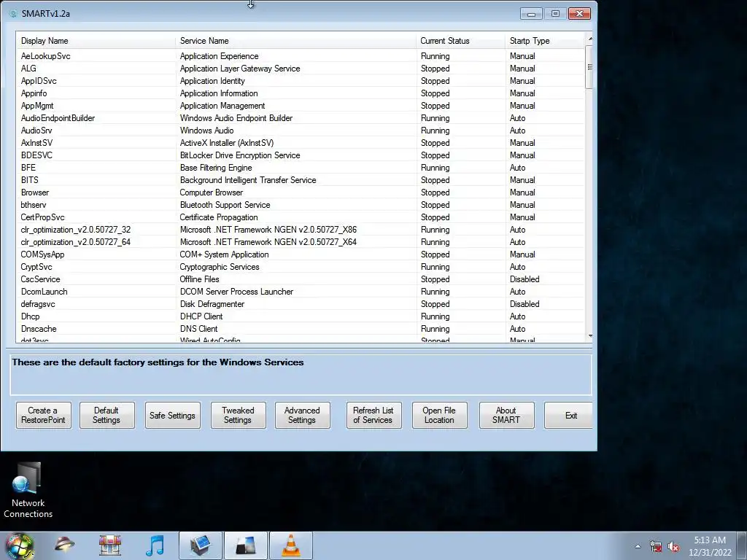Click Cryptographic Services name

click(x=219, y=267)
